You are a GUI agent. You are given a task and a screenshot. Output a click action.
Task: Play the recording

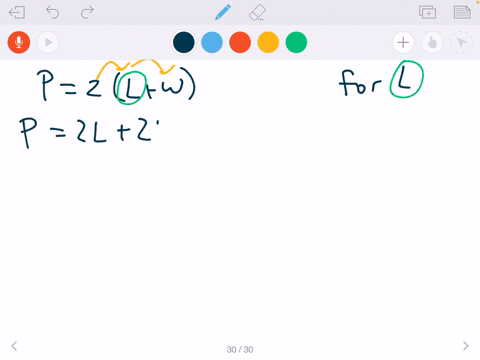[x=48, y=42]
